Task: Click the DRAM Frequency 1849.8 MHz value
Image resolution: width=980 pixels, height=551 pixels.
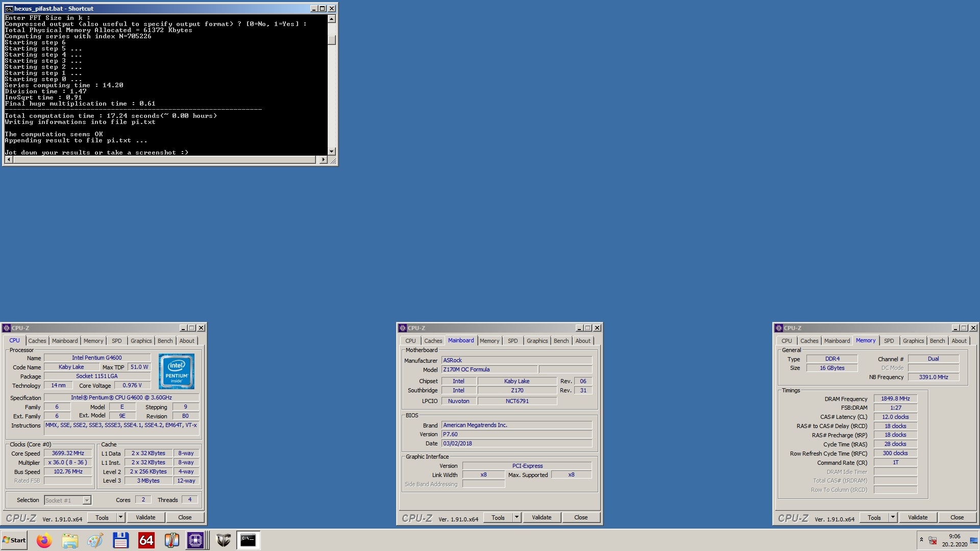Action: pyautogui.click(x=895, y=399)
